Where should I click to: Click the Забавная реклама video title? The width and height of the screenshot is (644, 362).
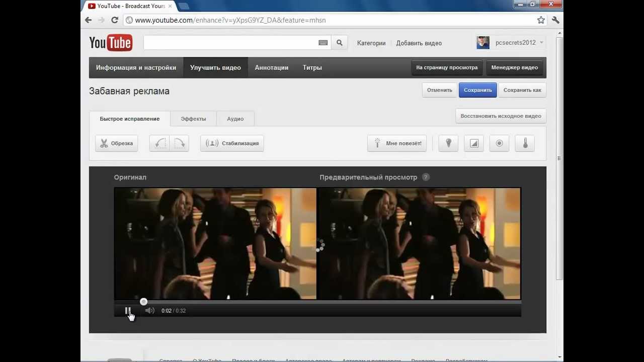(129, 91)
